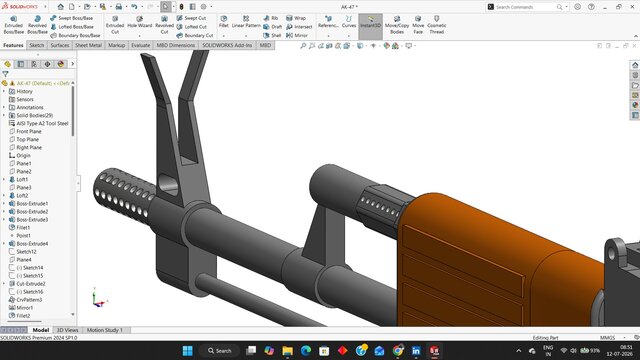This screenshot has width=640, height=360.
Task: Open Google Chrome from the taskbar
Action: coord(398,351)
